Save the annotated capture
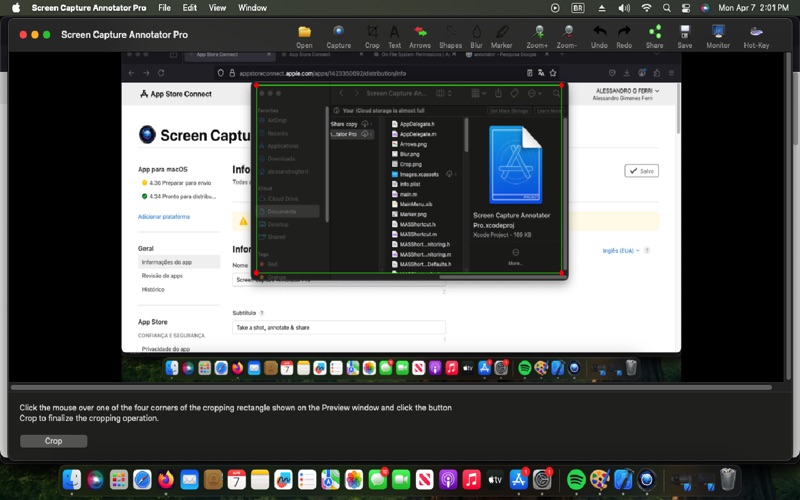This screenshot has width=800, height=500. coord(685,37)
